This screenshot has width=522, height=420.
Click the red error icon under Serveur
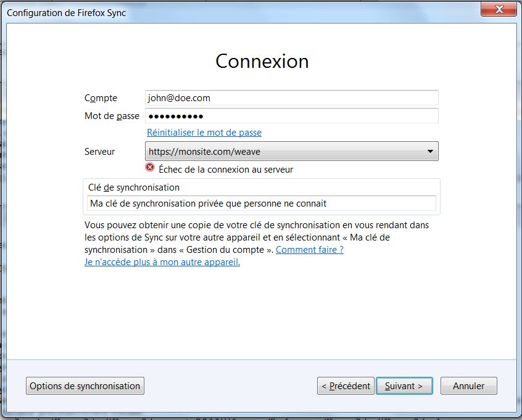[150, 168]
